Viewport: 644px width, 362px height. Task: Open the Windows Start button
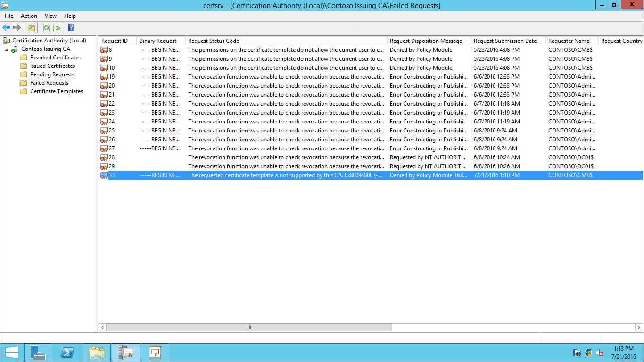pos(11,353)
